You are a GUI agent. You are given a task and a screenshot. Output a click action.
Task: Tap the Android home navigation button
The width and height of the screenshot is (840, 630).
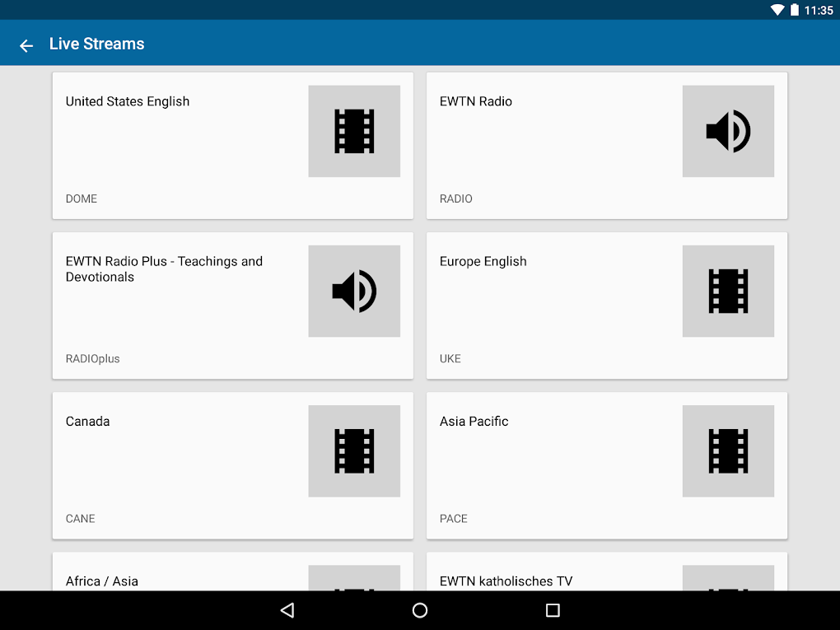(x=420, y=610)
